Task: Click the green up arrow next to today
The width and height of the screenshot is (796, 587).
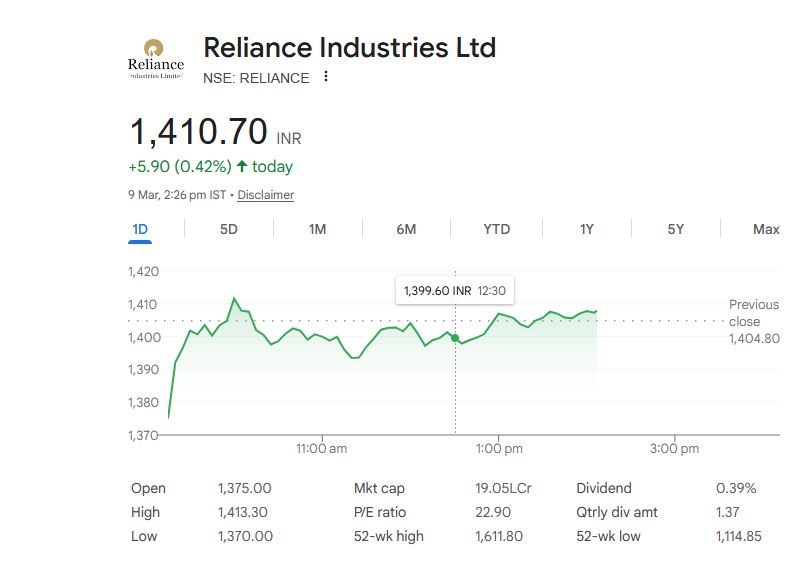Action: [242, 166]
